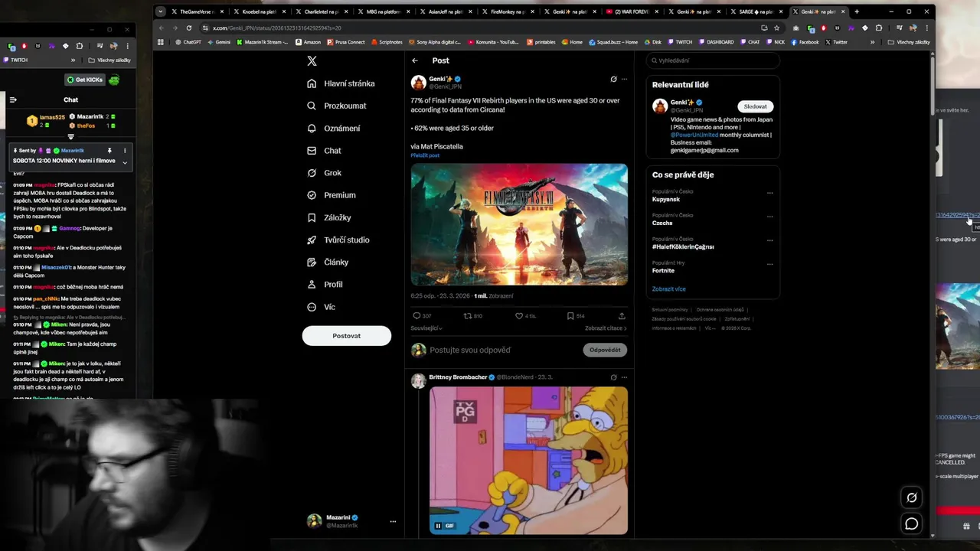Open Články in X sidebar

(328, 262)
